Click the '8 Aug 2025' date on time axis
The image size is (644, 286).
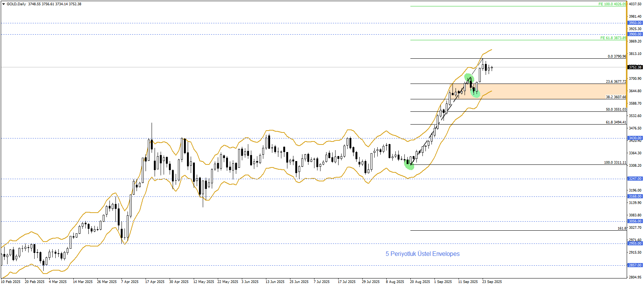(x=395, y=282)
